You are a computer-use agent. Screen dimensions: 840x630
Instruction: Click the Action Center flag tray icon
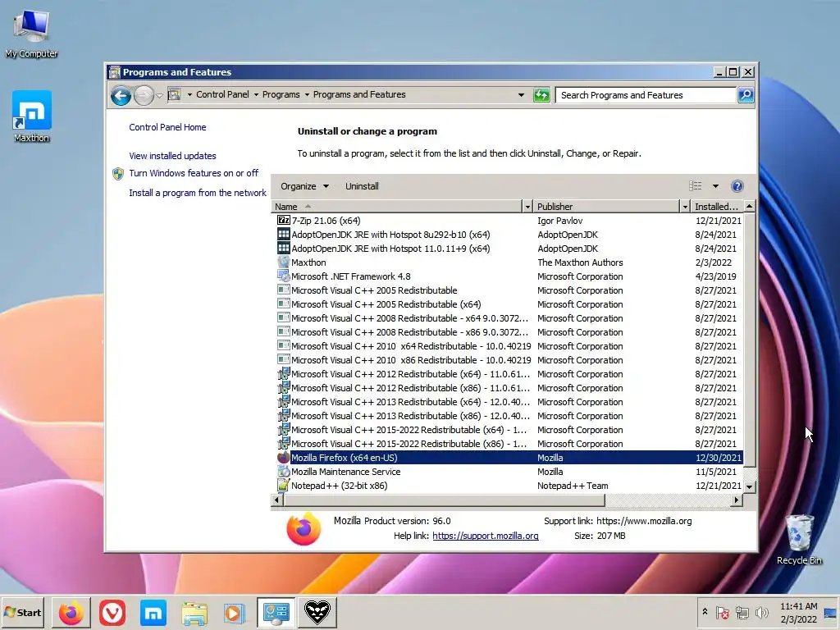point(722,612)
